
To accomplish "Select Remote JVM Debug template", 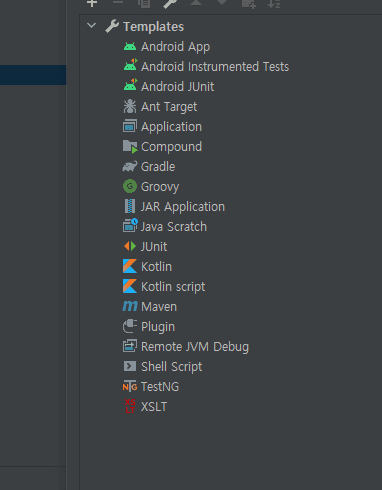I will 195,347.
